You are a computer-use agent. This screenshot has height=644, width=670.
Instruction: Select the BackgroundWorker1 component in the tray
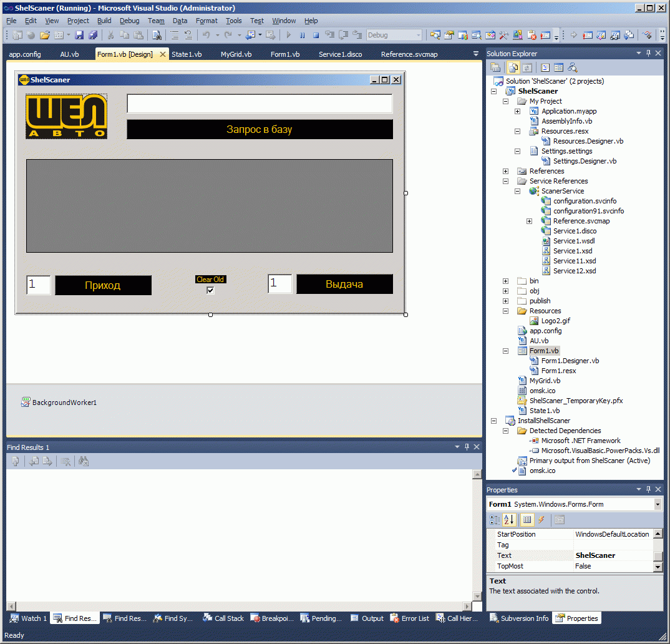(59, 402)
